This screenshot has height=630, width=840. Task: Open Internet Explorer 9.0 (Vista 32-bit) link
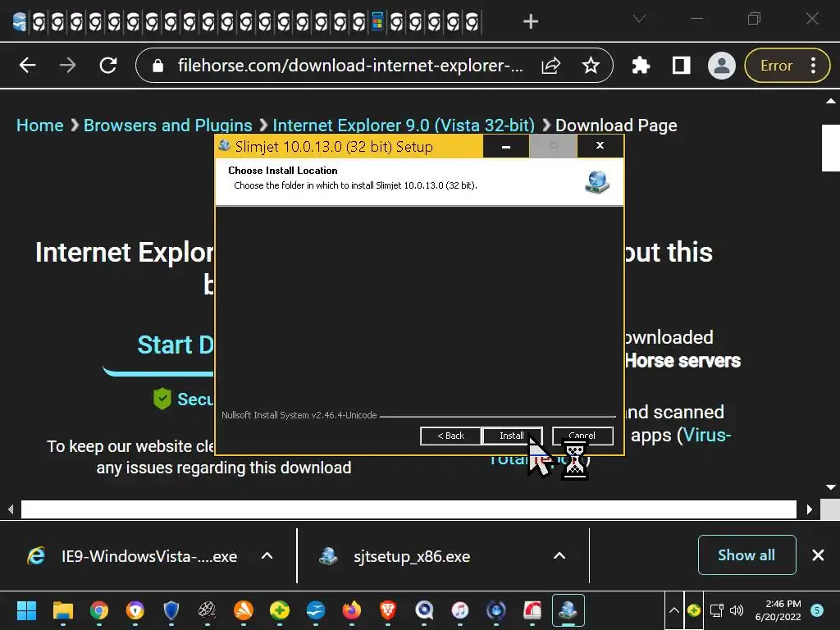[x=404, y=126]
